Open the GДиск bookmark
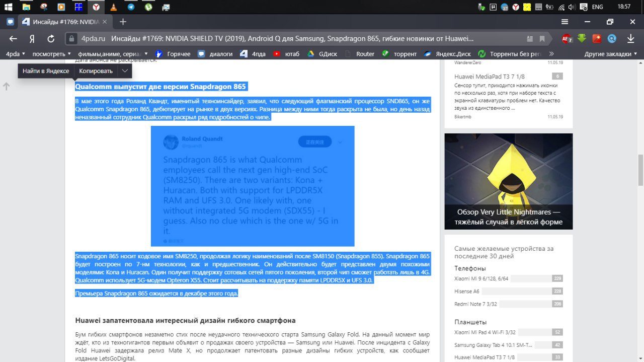The height and width of the screenshot is (362, 644). 323,54
